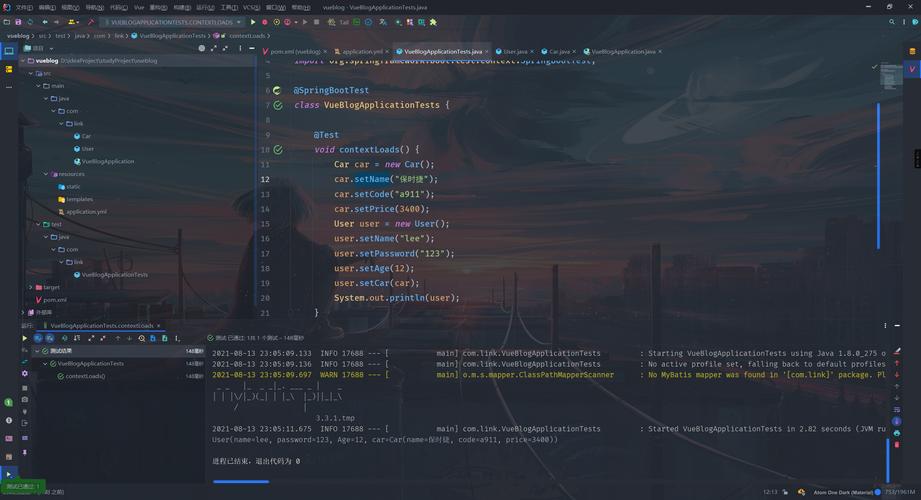Viewport: 921px width, 500px height.
Task: Collapse VueBlogApplicationTests node in test results
Action: click(x=45, y=364)
